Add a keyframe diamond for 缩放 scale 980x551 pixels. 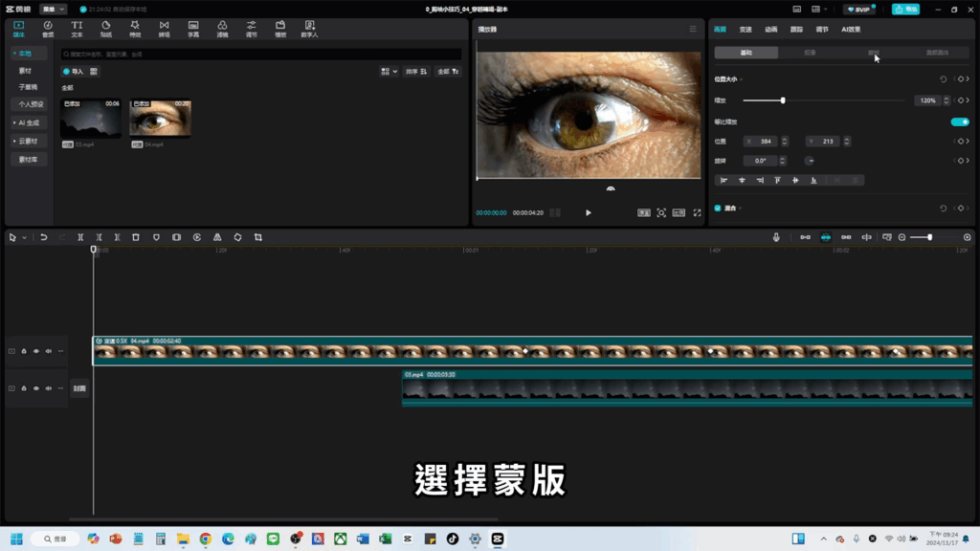(x=961, y=100)
